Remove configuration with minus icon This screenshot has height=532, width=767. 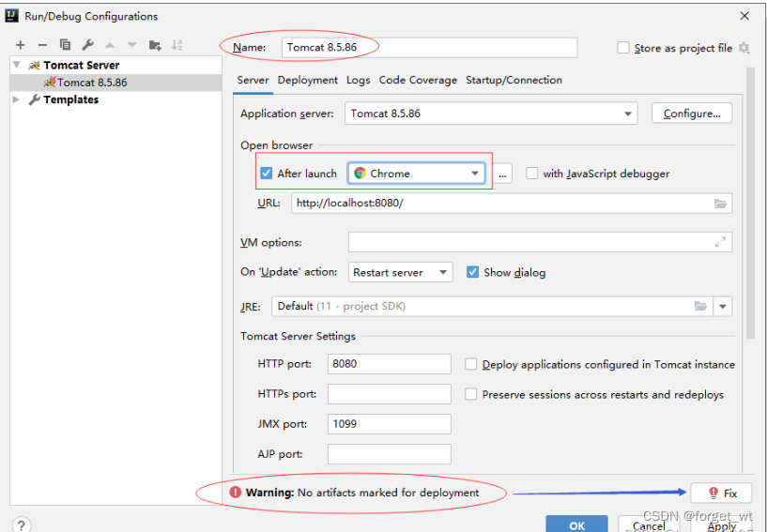pyautogui.click(x=42, y=45)
